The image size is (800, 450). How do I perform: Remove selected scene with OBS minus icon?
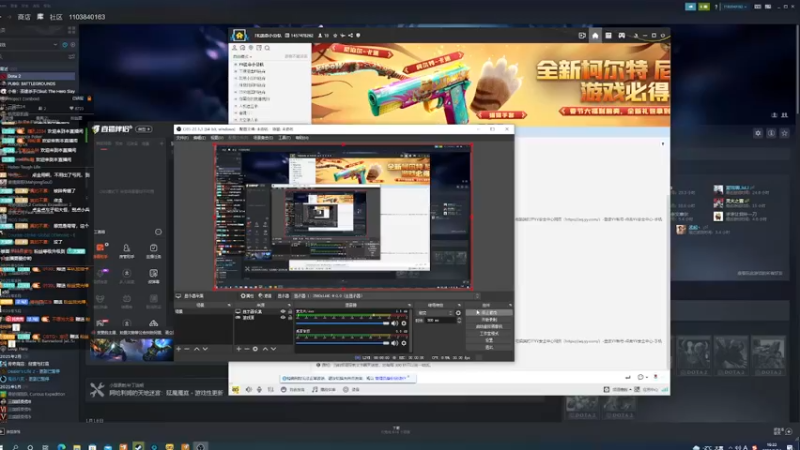[187, 349]
